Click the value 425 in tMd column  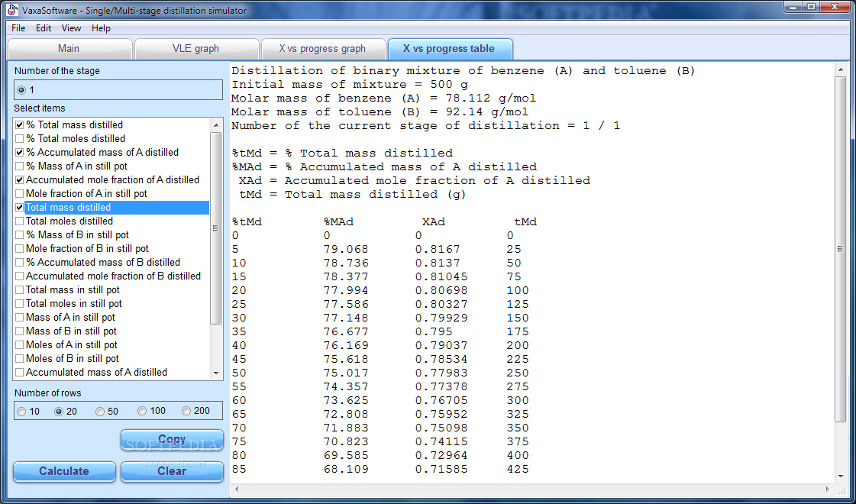(x=518, y=469)
